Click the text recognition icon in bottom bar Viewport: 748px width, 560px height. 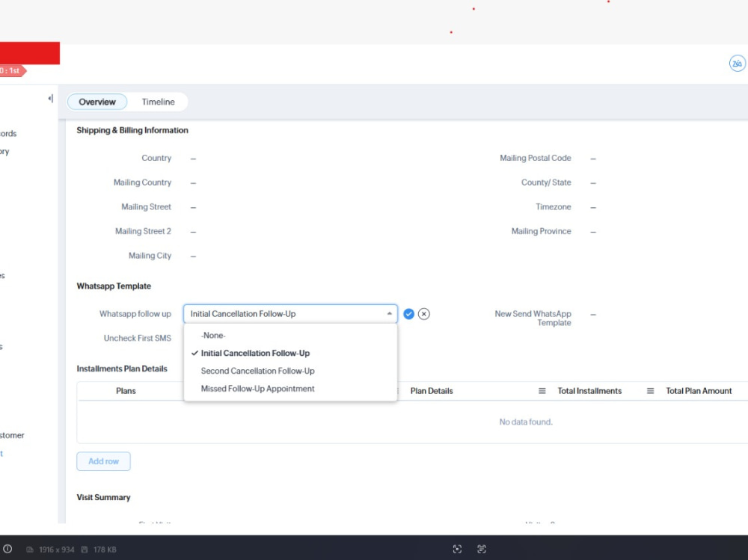481,549
